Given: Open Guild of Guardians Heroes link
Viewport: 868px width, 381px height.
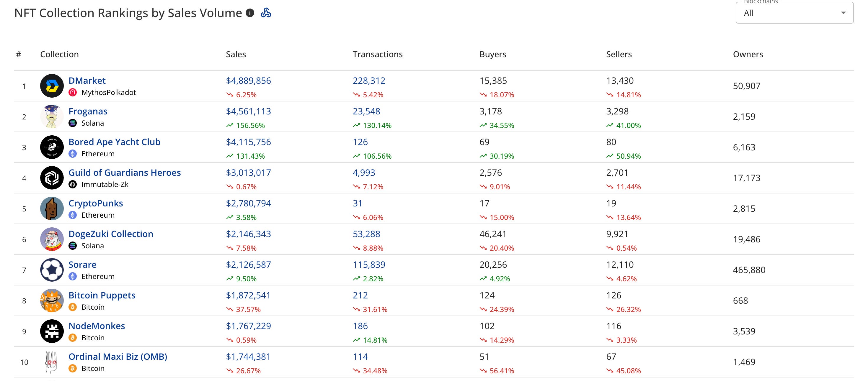Looking at the screenshot, I should pos(124,173).
